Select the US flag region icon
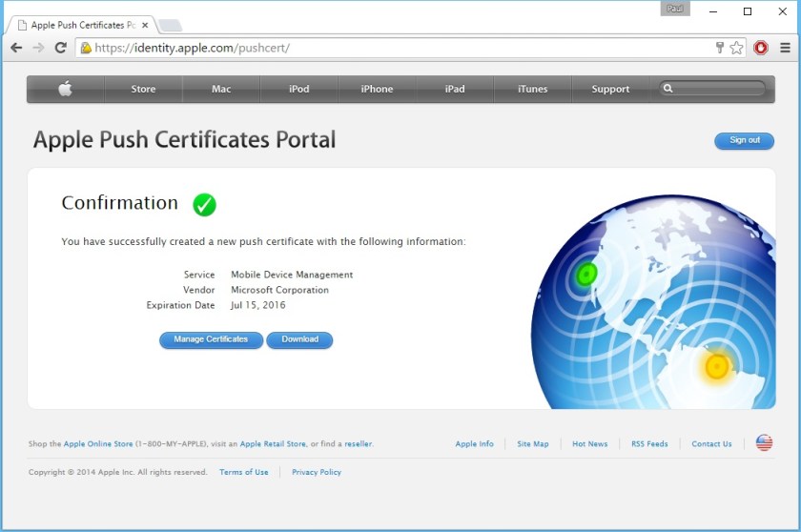 [x=764, y=442]
